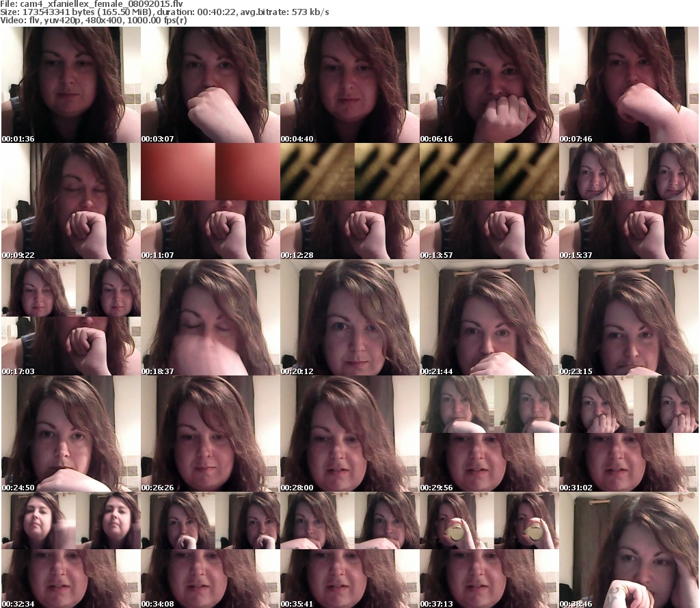Select the thumbnail timestamped 00:23:15

coord(629,317)
